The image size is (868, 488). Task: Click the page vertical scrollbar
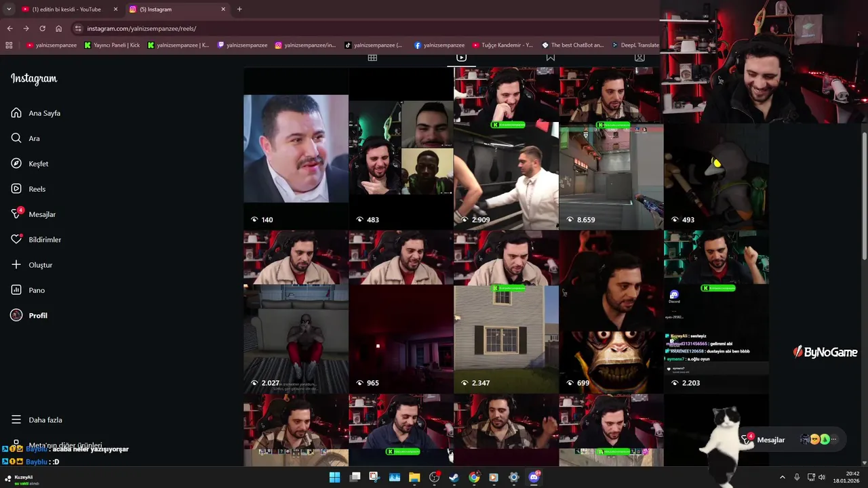coord(864,195)
